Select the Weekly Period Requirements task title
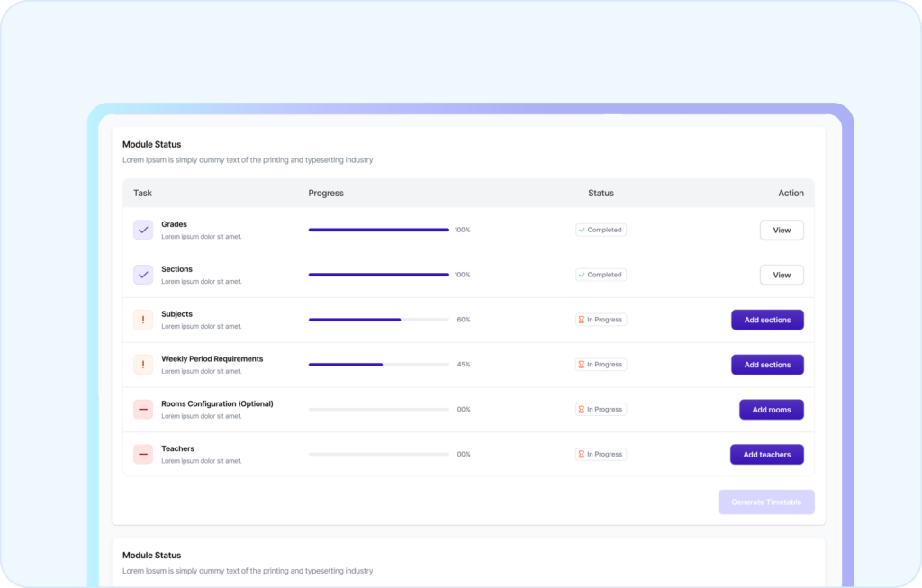This screenshot has width=922, height=588. pyautogui.click(x=212, y=359)
